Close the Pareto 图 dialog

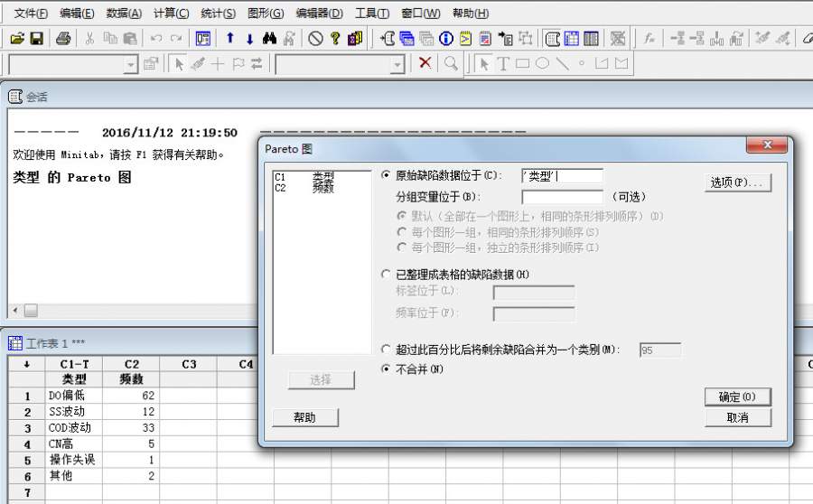click(767, 145)
